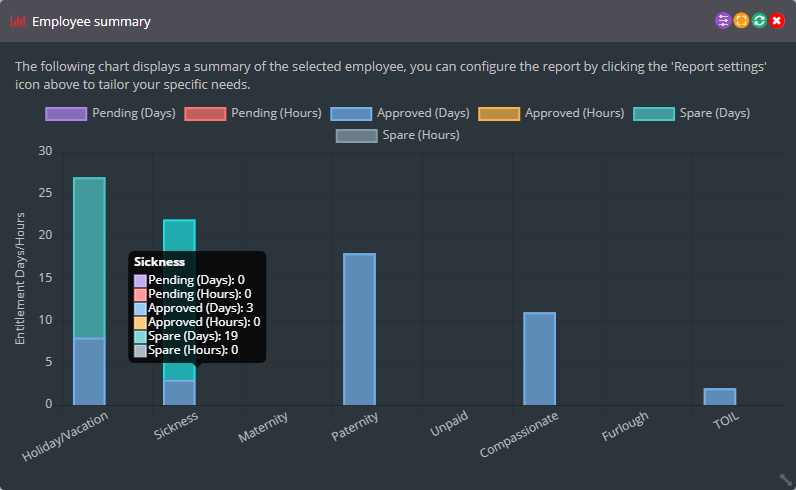Click the orange Approved (Hours) legend swatch

pos(499,114)
